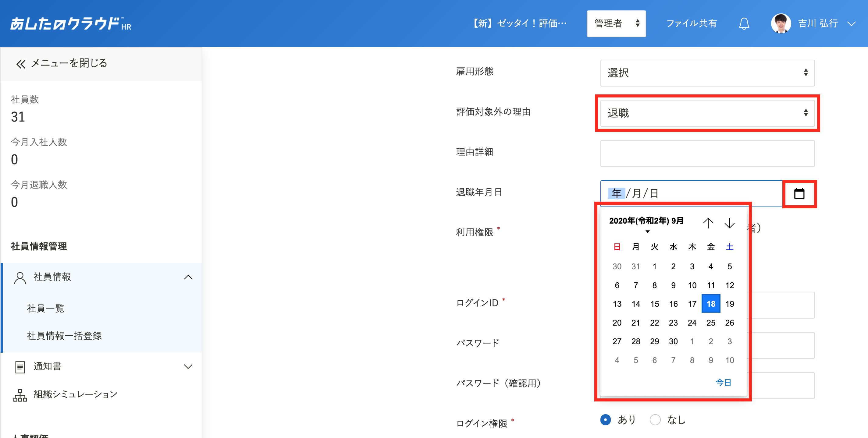Open the 雇用形態 選択 dropdown
Image resolution: width=868 pixels, height=438 pixels.
coord(707,73)
